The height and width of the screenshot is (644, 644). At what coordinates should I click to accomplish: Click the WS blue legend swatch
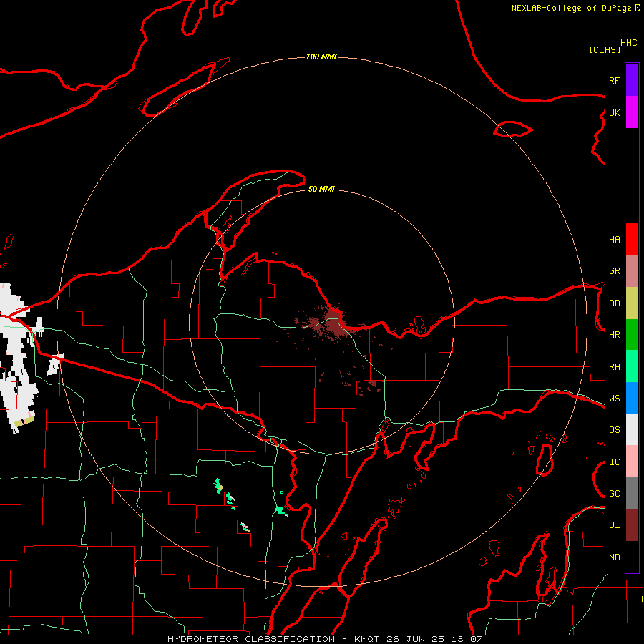pos(632,398)
